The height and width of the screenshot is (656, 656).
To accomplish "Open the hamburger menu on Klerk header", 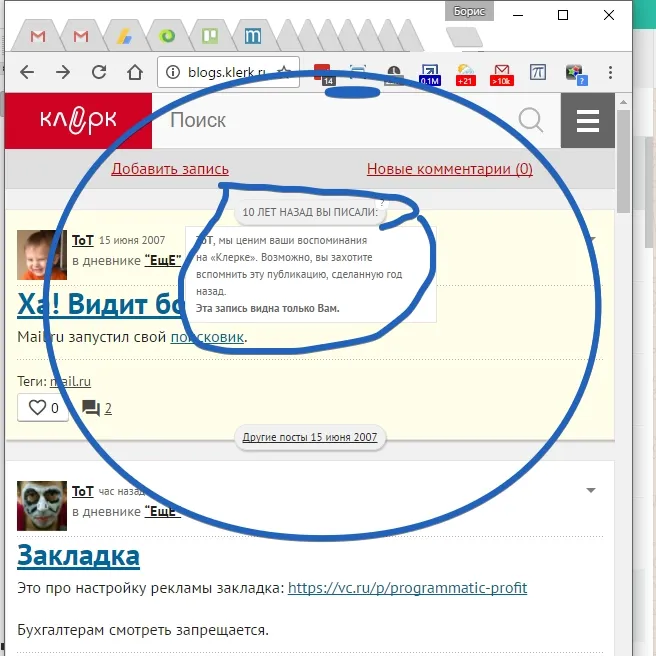I will (x=587, y=121).
